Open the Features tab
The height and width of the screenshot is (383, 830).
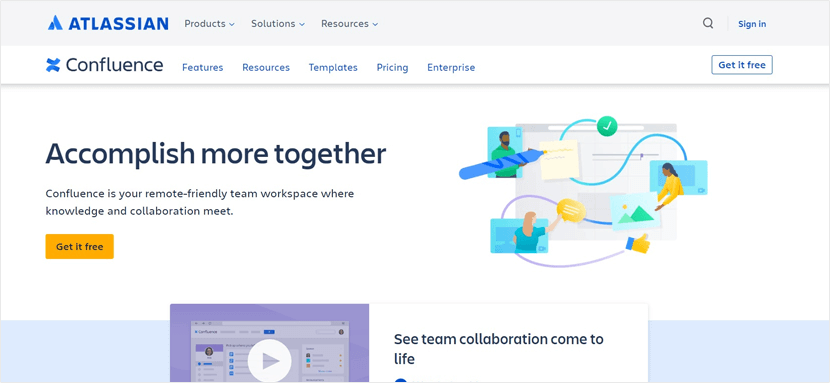(203, 67)
